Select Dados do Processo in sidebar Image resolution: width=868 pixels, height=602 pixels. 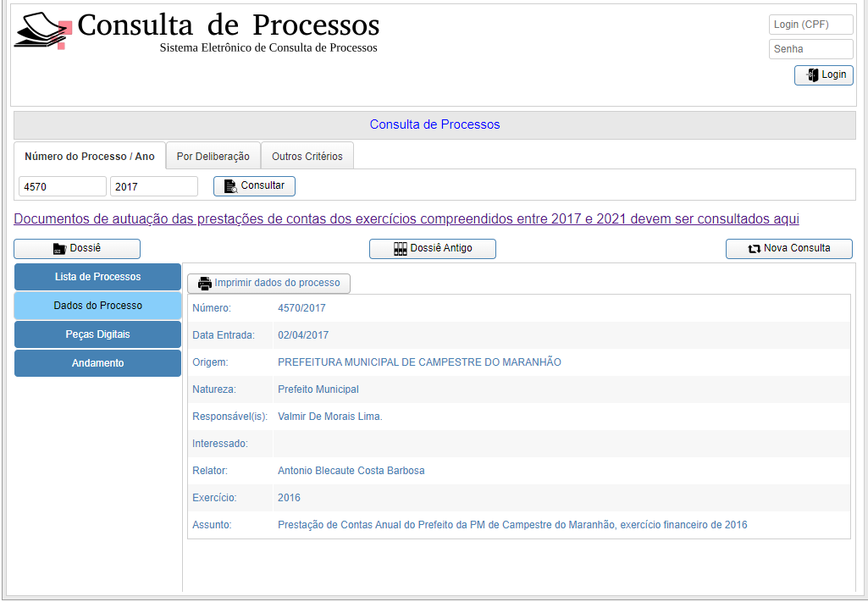(x=98, y=306)
